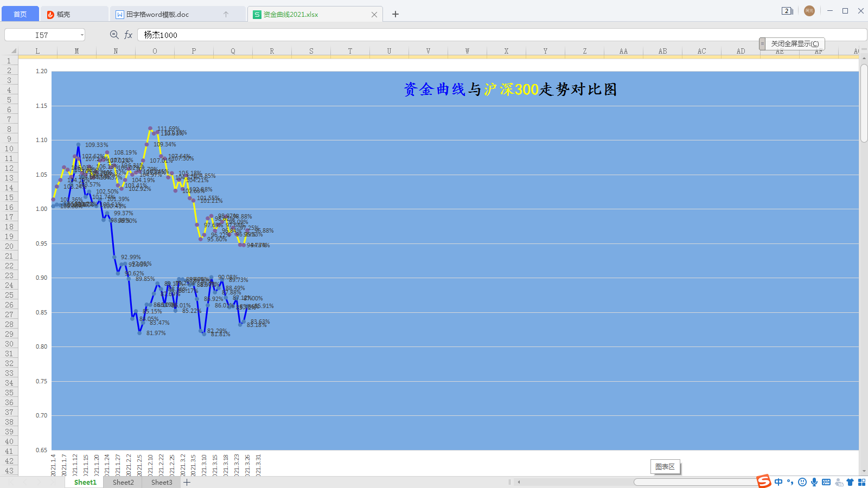Open the Sogou emoji smiley icon
868x488 pixels.
point(802,482)
